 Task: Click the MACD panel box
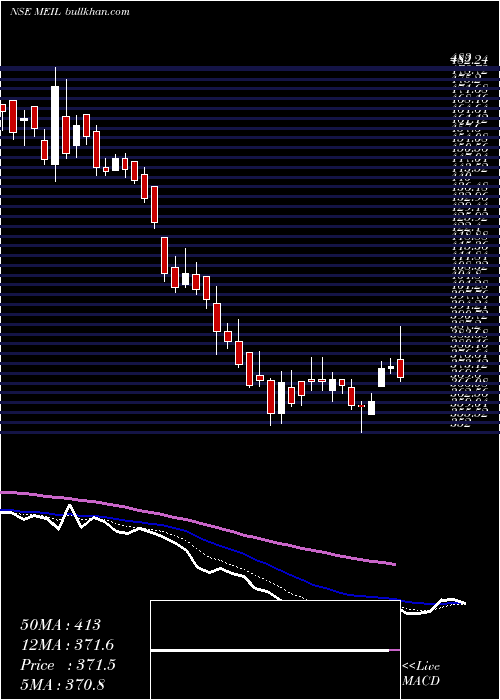click(275, 650)
